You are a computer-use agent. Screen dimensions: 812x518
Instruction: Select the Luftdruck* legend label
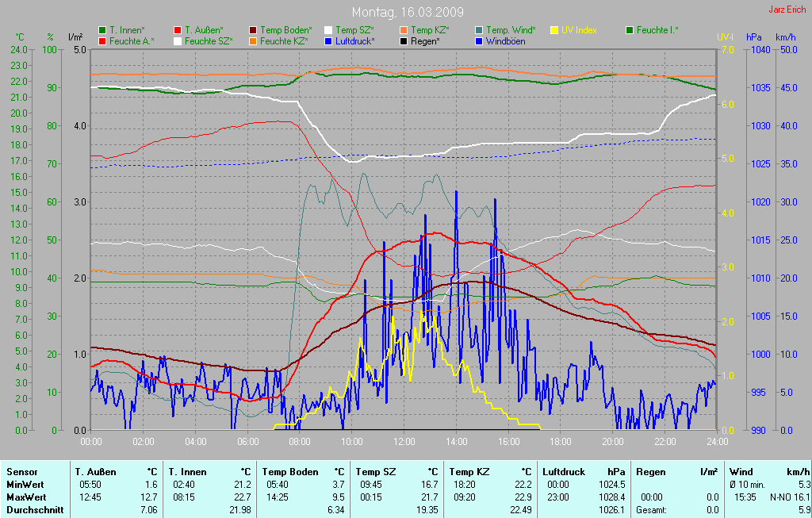pos(354,41)
